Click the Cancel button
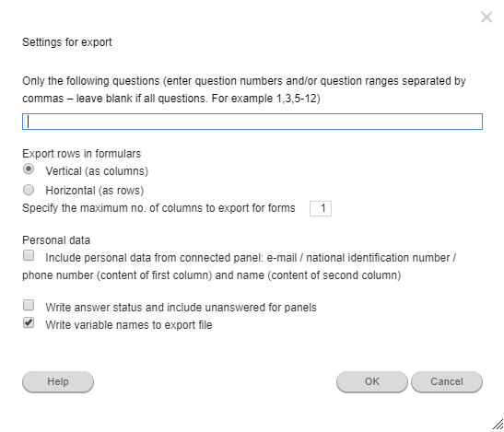 [447, 382]
